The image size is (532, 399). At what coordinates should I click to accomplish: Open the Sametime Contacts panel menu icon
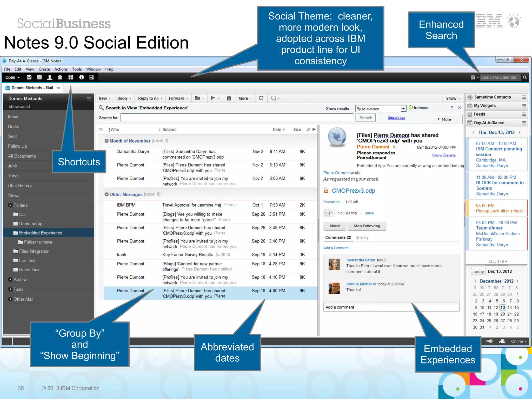tap(524, 97)
